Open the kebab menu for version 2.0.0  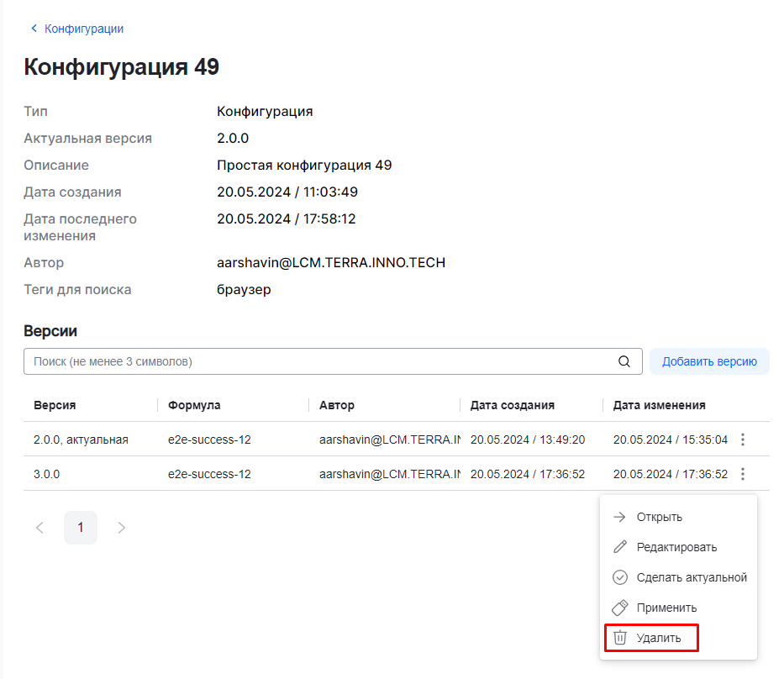click(743, 440)
